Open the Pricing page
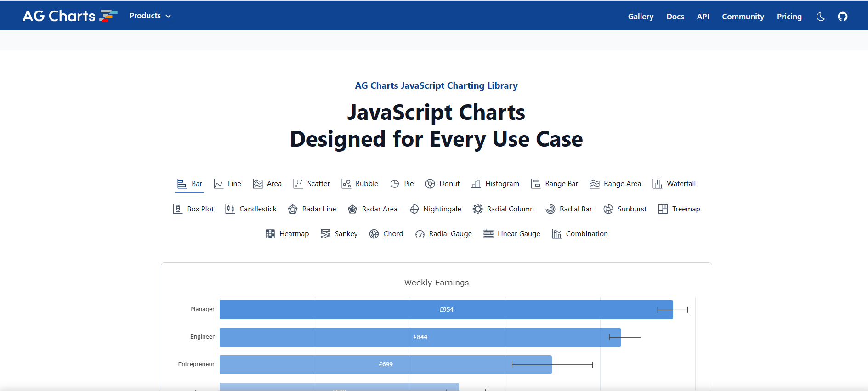The height and width of the screenshot is (391, 868). pyautogui.click(x=789, y=17)
